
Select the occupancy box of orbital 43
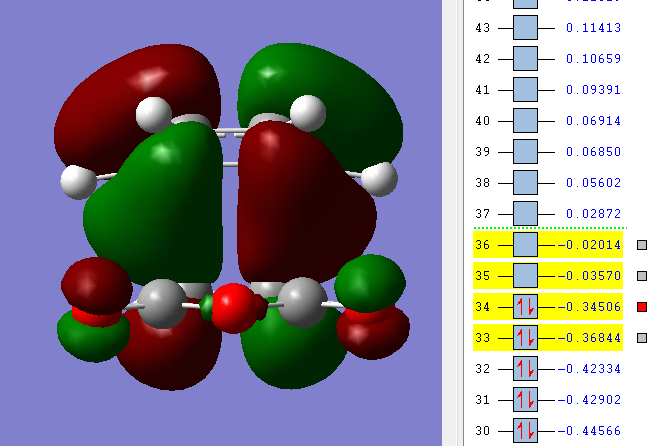pyautogui.click(x=525, y=28)
